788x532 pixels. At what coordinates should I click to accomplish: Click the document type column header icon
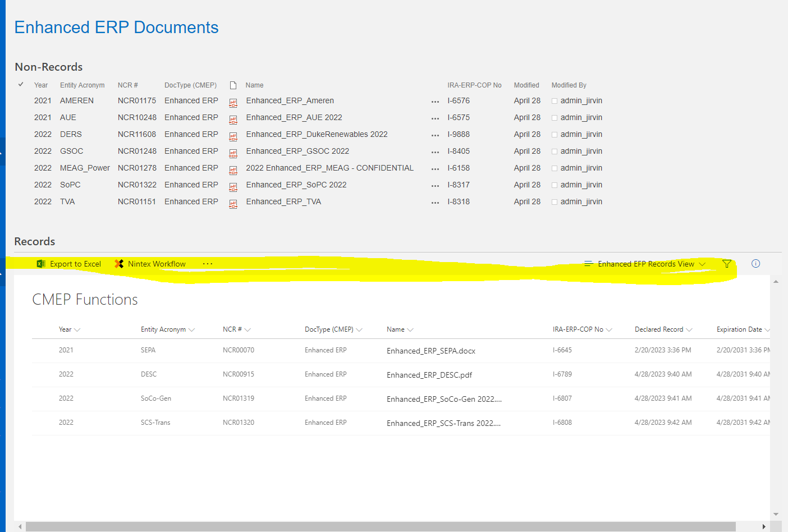[x=233, y=85]
